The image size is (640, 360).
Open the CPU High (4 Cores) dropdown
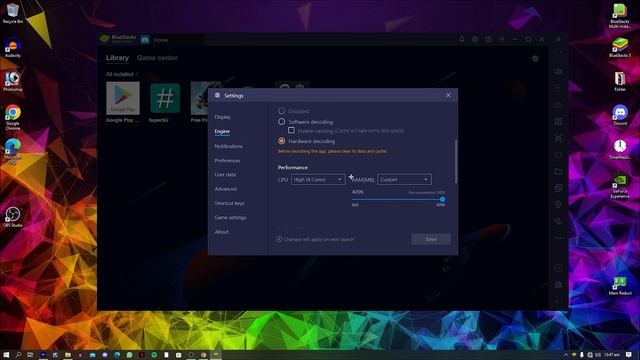click(x=318, y=180)
